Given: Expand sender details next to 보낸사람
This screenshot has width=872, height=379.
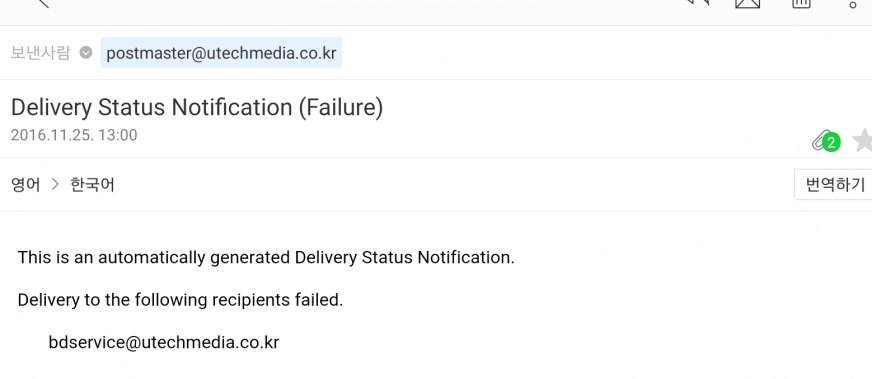Looking at the screenshot, I should pos(86,53).
